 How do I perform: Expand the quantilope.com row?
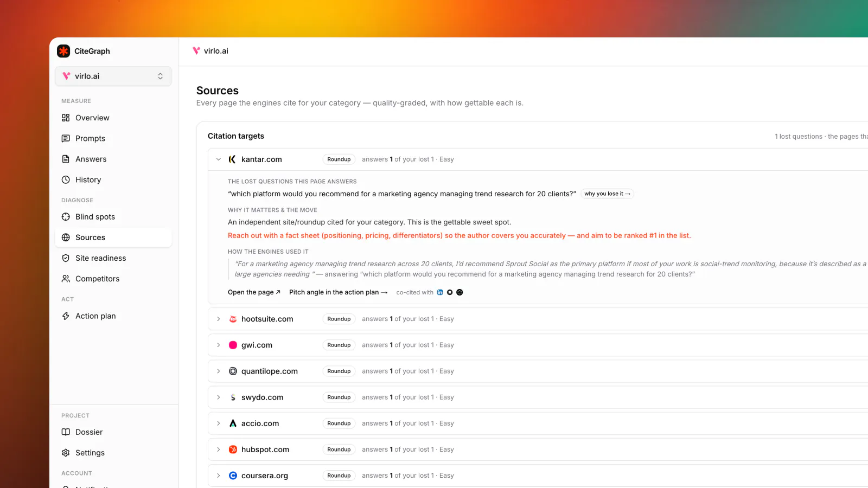[x=219, y=371]
